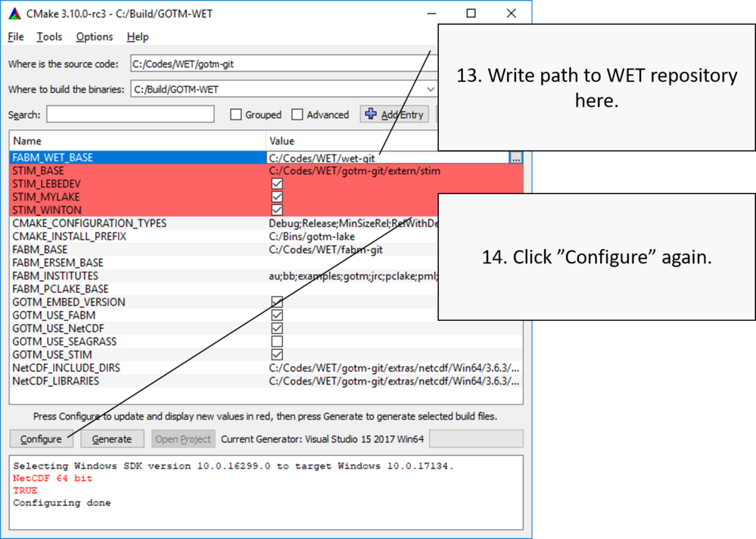Toggle the Advanced checkbox
The image size is (756, 539).
[x=297, y=115]
